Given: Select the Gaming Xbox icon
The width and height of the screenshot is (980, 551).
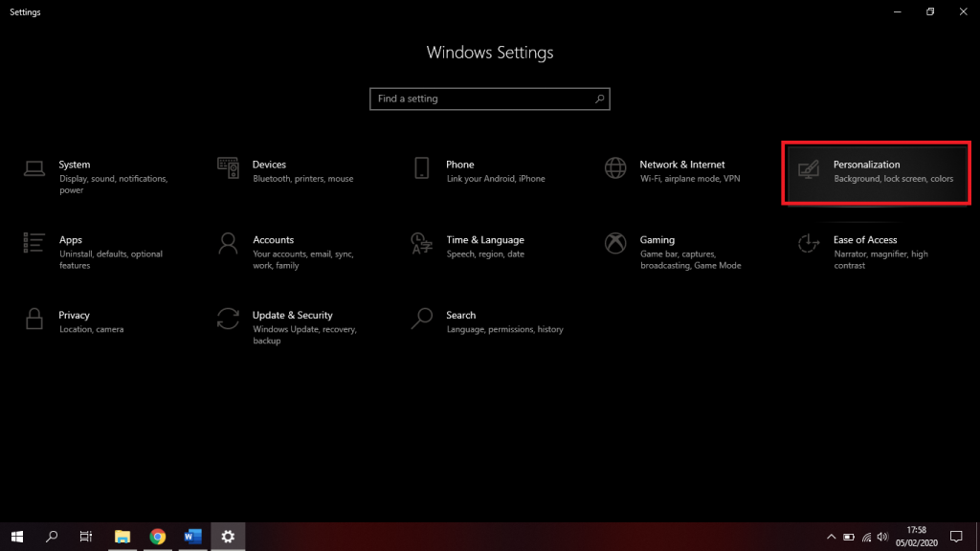Looking at the screenshot, I should [615, 244].
